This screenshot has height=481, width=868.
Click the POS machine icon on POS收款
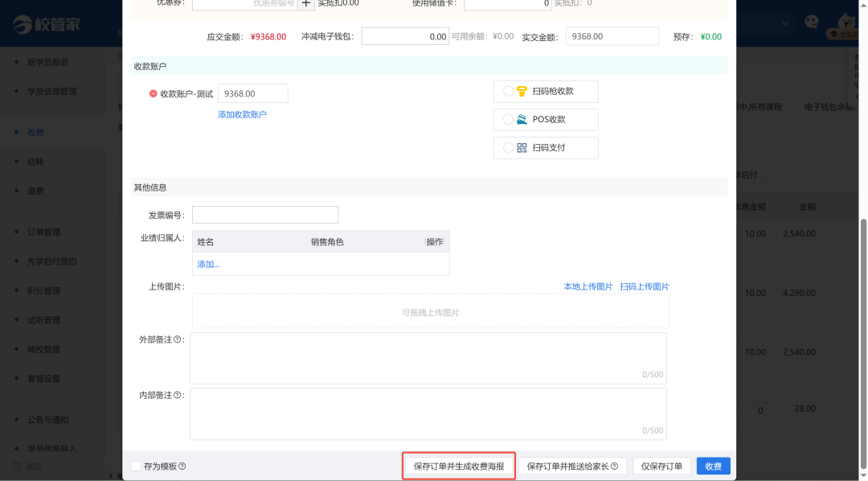[522, 119]
